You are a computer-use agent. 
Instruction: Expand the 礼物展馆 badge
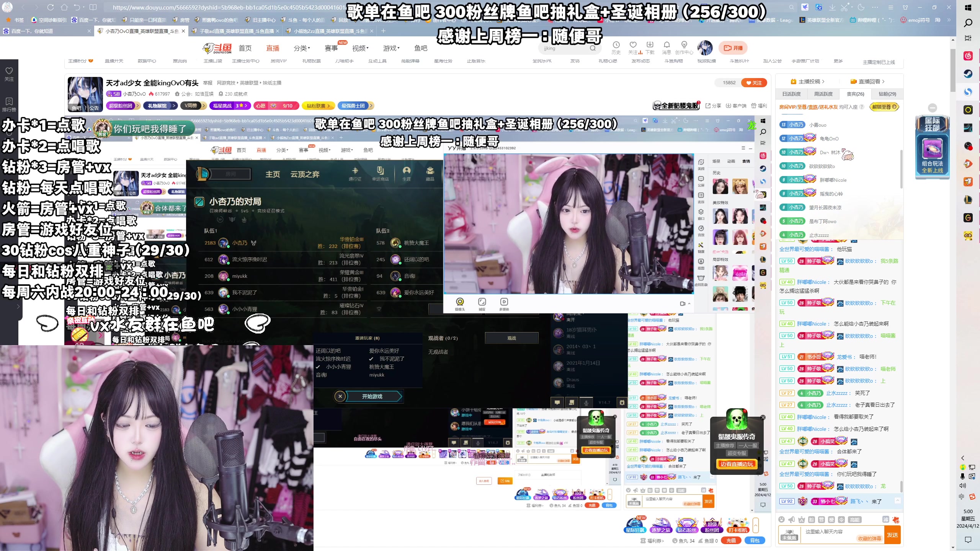click(160, 106)
